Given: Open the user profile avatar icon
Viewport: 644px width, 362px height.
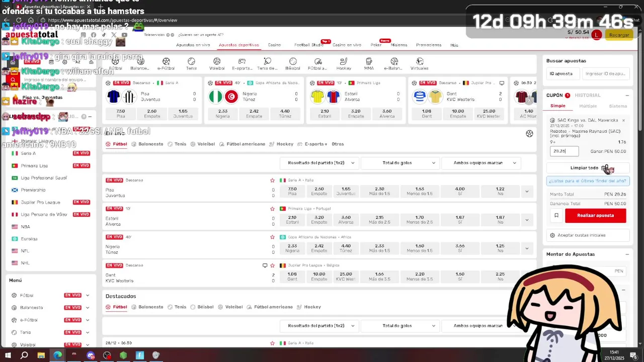Looking at the screenshot, I should click(x=596, y=35).
